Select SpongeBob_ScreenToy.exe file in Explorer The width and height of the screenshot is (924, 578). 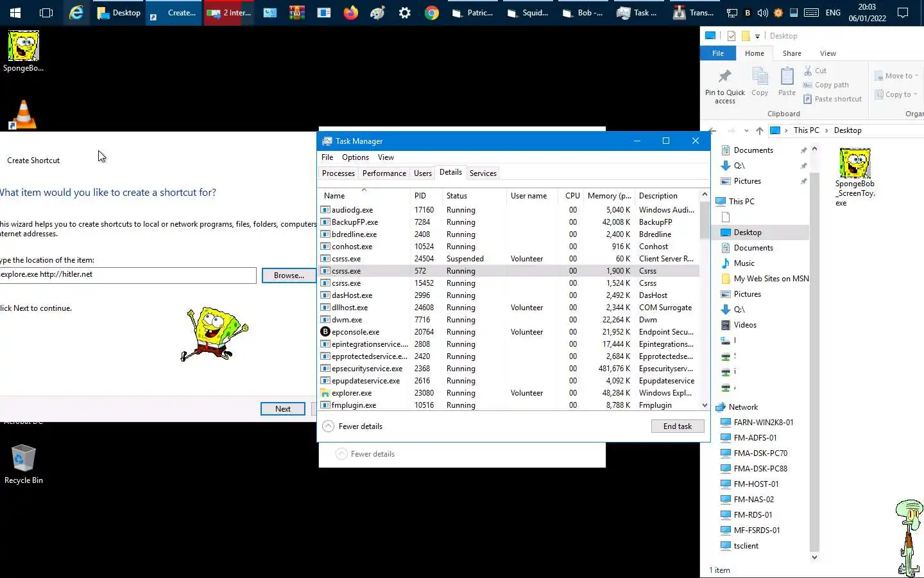[x=855, y=177]
